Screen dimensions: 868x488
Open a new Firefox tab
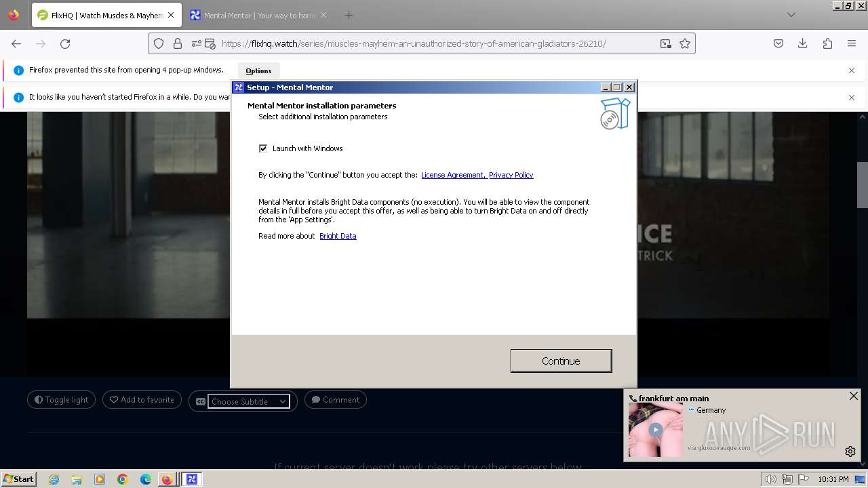coord(349,15)
